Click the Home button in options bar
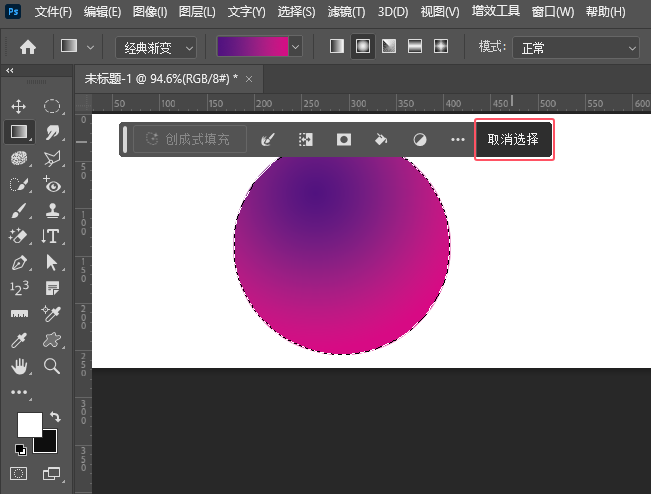This screenshot has width=651, height=494. tap(28, 47)
